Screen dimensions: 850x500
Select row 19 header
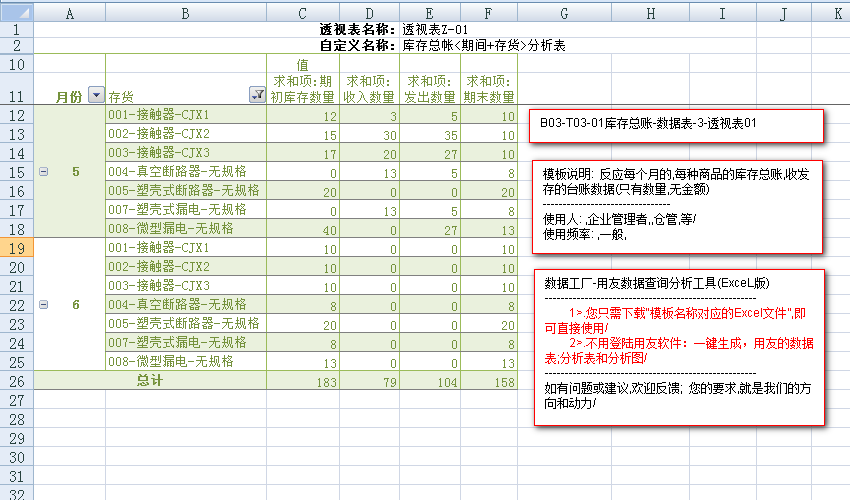(x=17, y=248)
